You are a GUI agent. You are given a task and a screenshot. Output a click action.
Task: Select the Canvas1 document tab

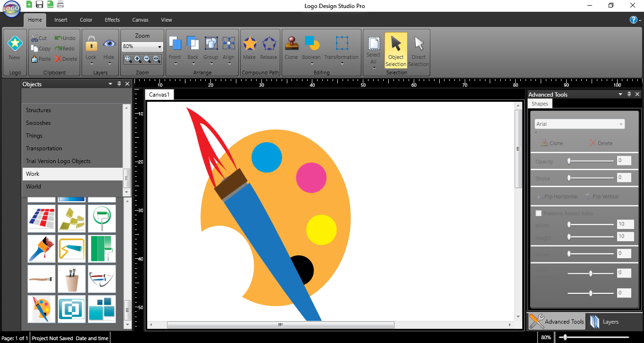coord(159,95)
